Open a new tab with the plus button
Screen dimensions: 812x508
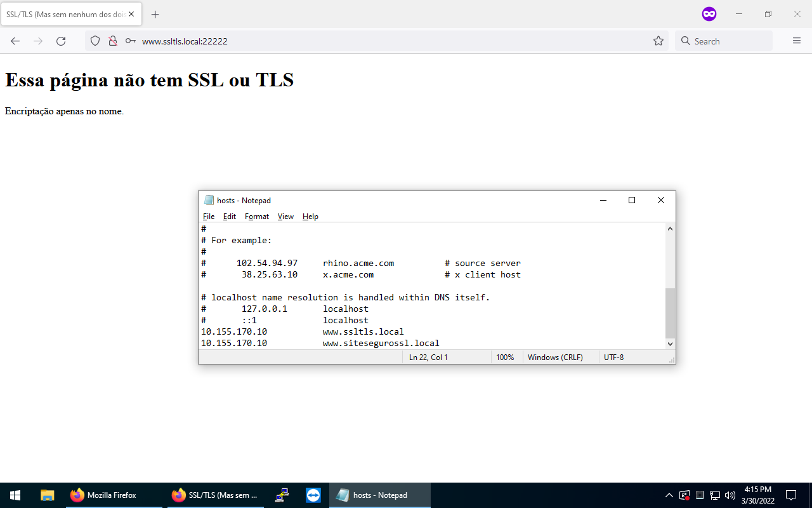pos(155,14)
